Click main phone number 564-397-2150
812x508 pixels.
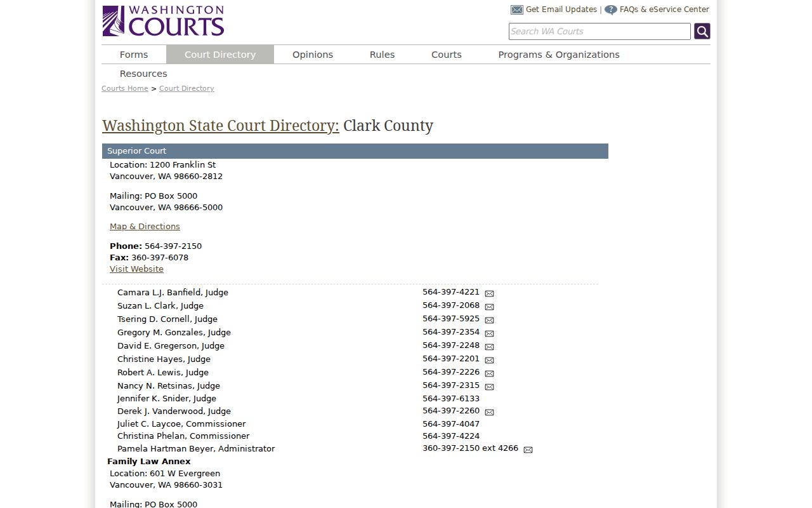click(173, 246)
